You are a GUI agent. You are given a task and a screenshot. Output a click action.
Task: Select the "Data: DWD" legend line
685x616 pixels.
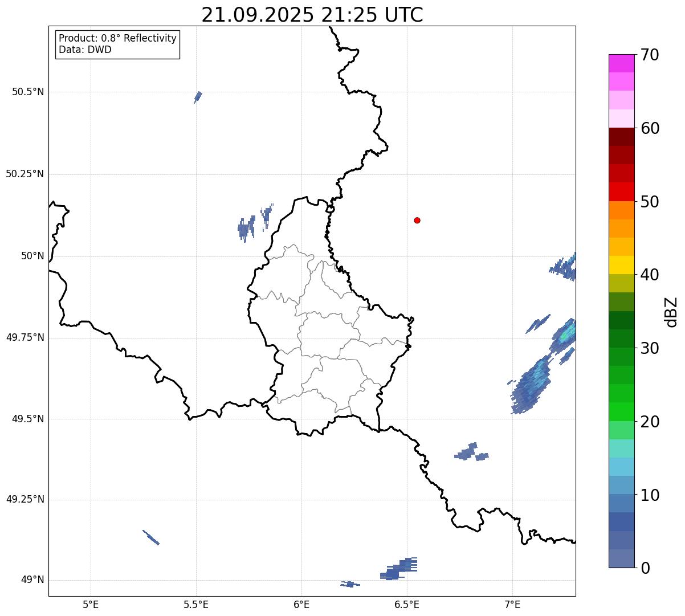point(85,50)
